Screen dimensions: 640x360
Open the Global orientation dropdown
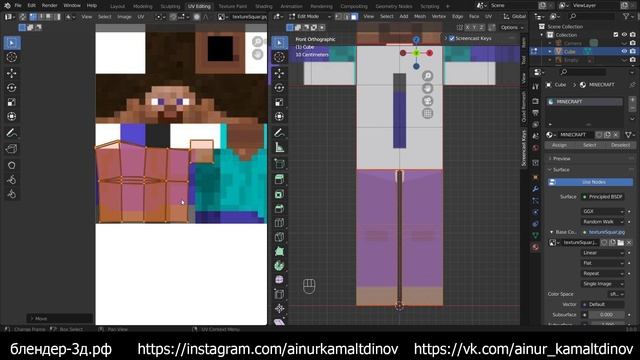click(x=515, y=16)
